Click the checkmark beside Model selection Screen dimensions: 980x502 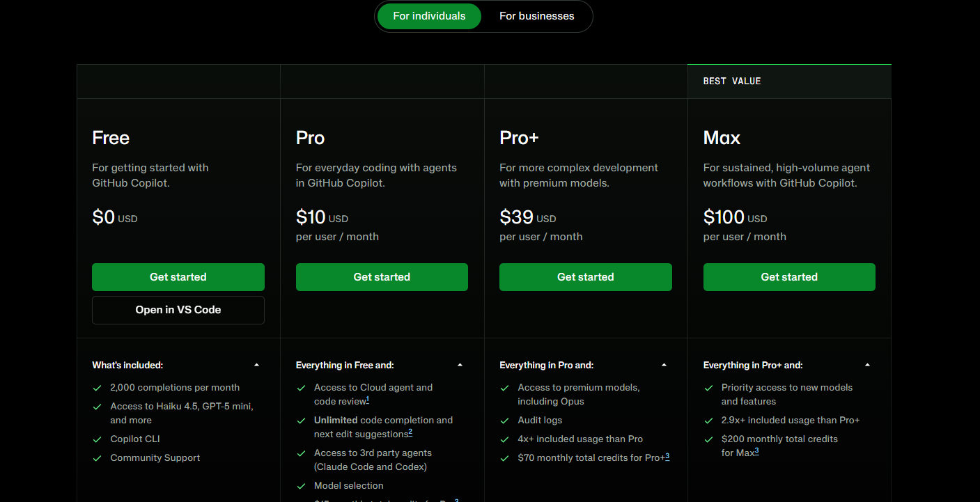click(x=301, y=486)
